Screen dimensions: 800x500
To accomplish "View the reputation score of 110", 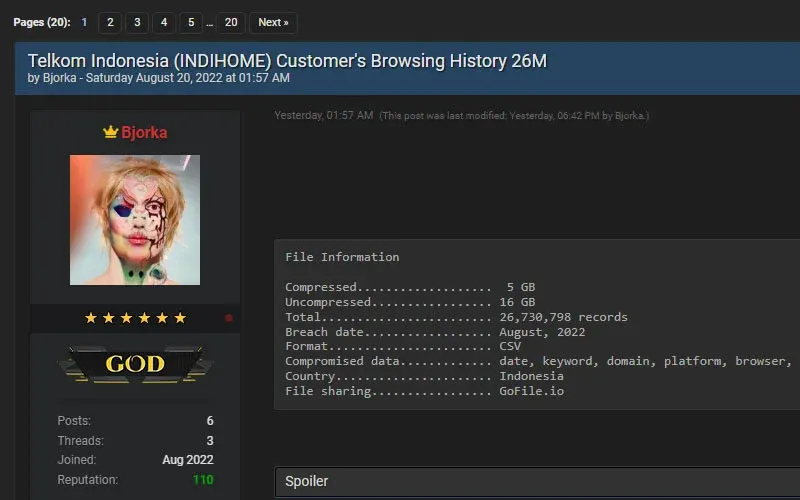I will point(203,480).
